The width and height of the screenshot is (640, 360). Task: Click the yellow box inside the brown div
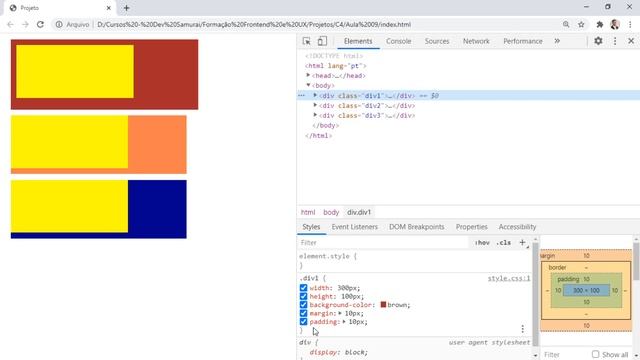[75, 71]
